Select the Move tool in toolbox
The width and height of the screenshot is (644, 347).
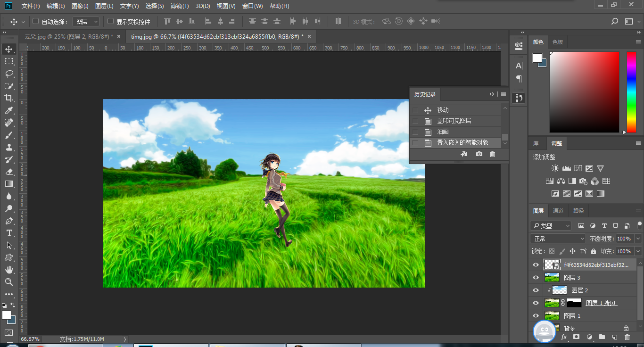click(x=9, y=49)
